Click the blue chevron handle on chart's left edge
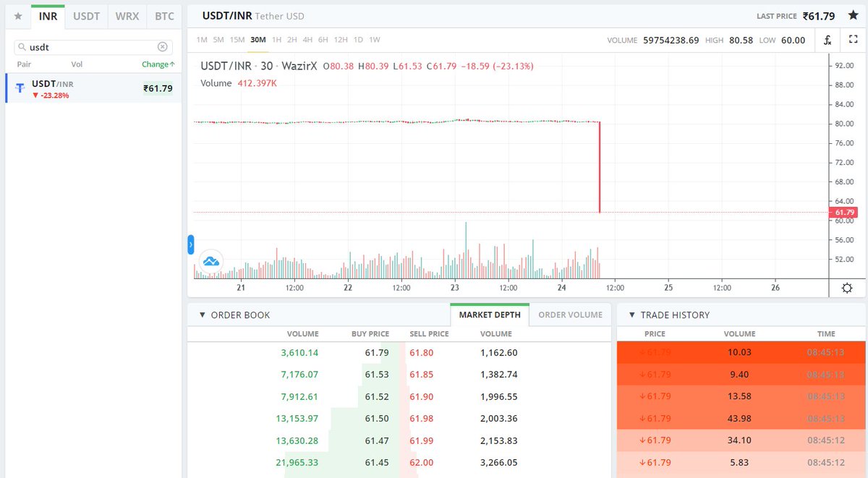The width and height of the screenshot is (868, 478). pyautogui.click(x=190, y=245)
